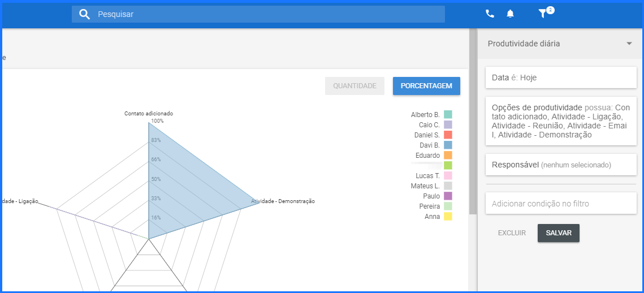Viewport: 644px width, 293px height.
Task: Click the Contato adicionado axis label
Action: (149, 114)
